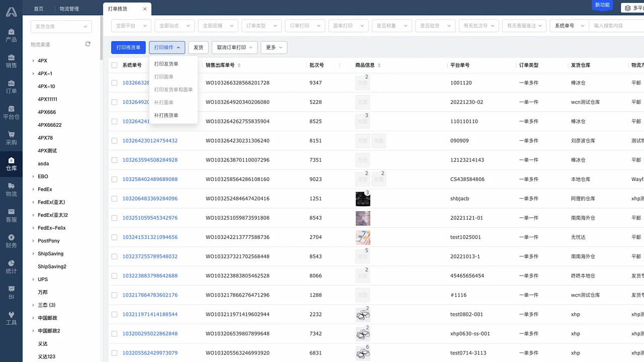Expand the 订单类型 filter dropdown
This screenshot has height=362, width=644.
click(261, 26)
